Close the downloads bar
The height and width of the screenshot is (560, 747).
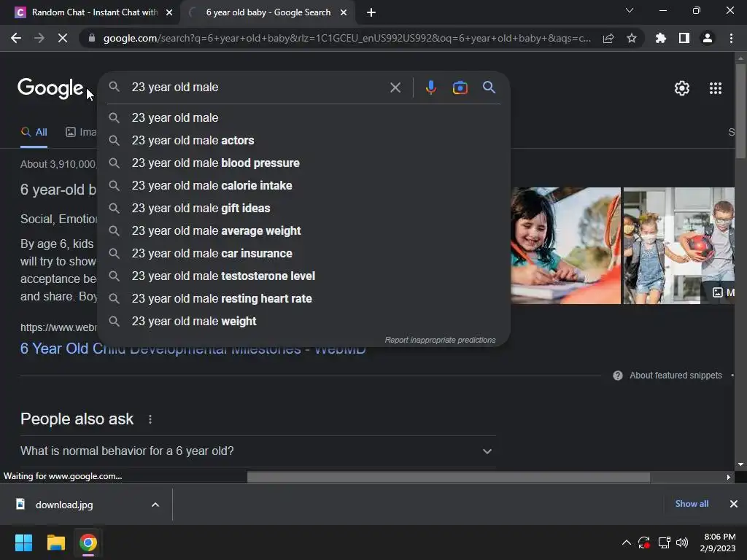pyautogui.click(x=734, y=504)
